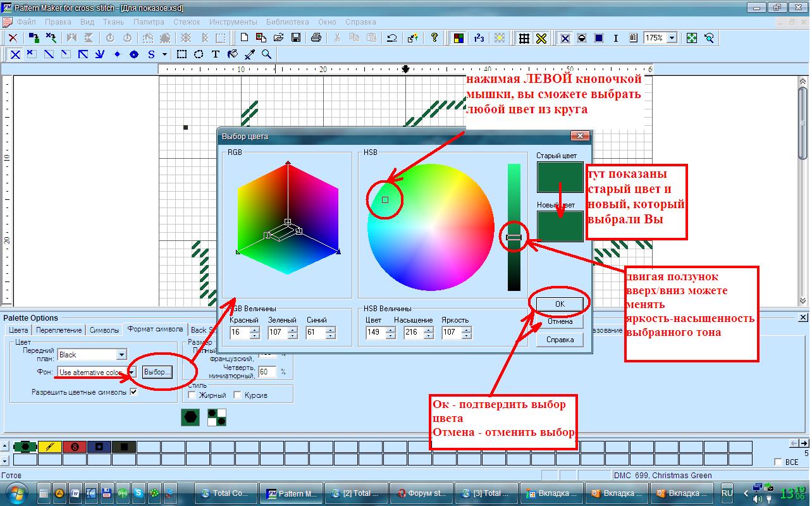Open the 'Передний план' Black dropdown

[x=121, y=355]
